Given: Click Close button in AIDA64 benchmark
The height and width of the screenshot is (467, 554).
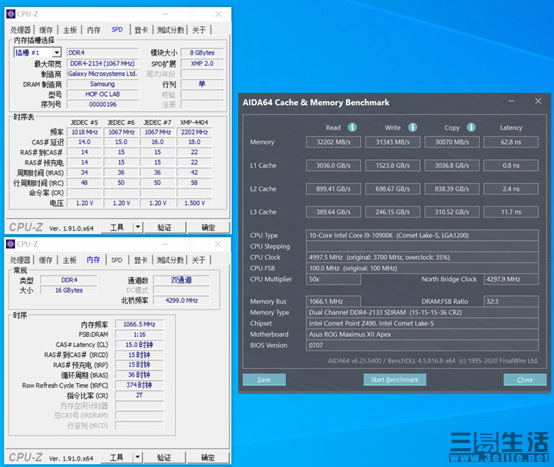Looking at the screenshot, I should tap(525, 380).
